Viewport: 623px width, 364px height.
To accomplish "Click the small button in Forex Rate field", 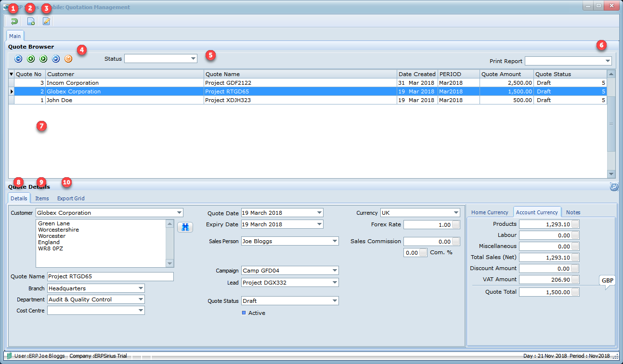I will click(456, 224).
